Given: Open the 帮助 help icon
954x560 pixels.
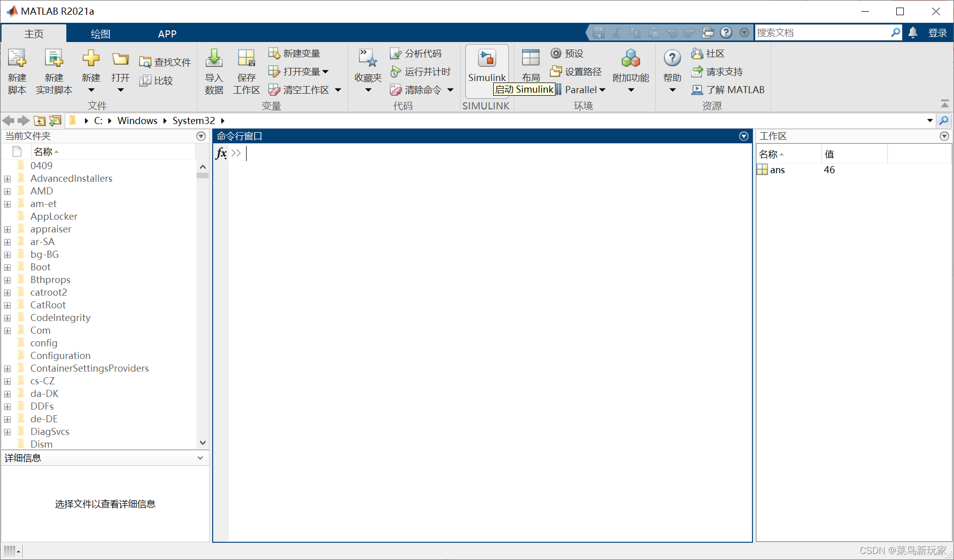Looking at the screenshot, I should pyautogui.click(x=672, y=59).
